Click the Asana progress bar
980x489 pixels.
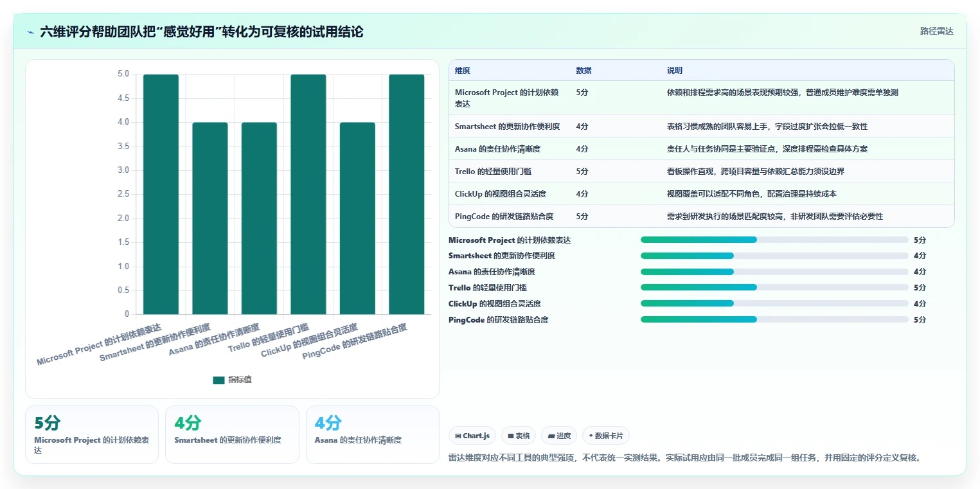(774, 272)
